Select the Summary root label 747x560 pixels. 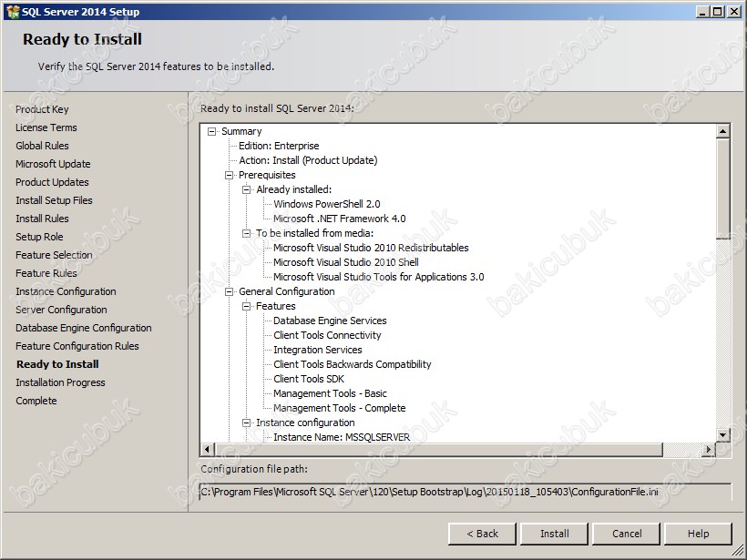point(241,131)
